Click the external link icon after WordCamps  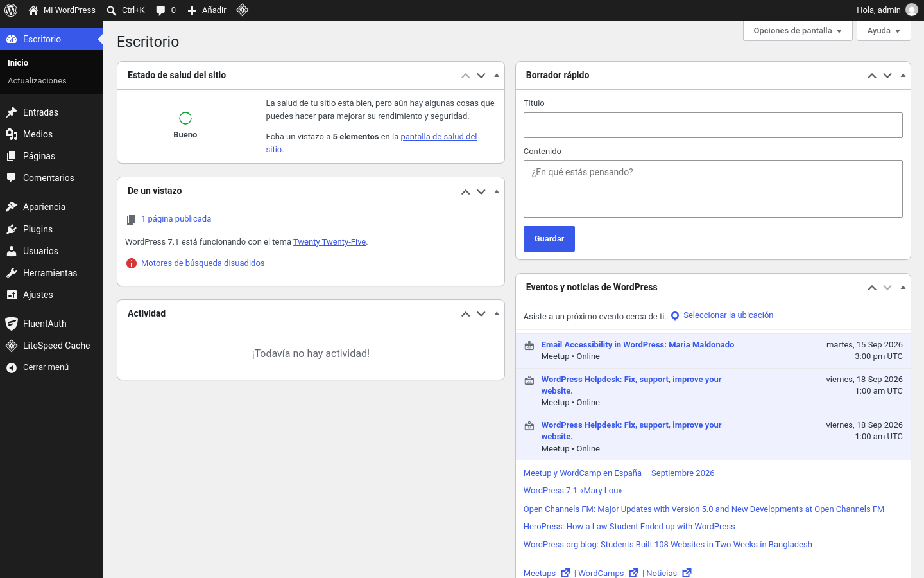(634, 573)
